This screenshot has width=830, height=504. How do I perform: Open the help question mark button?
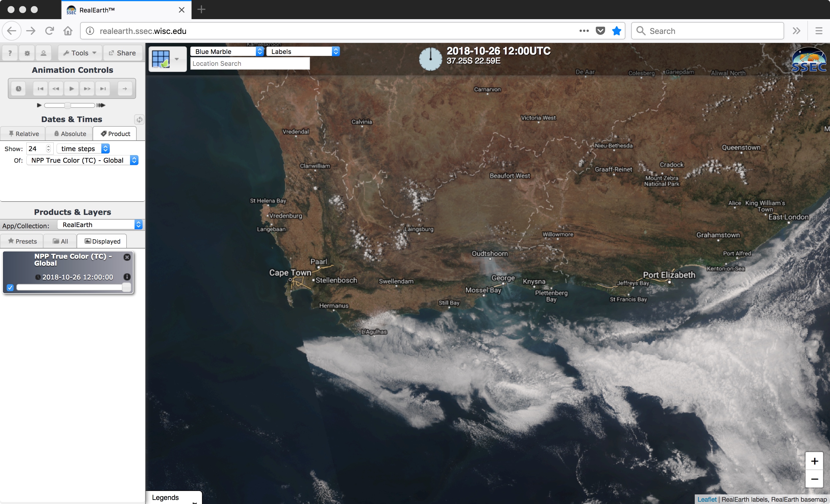tap(10, 53)
